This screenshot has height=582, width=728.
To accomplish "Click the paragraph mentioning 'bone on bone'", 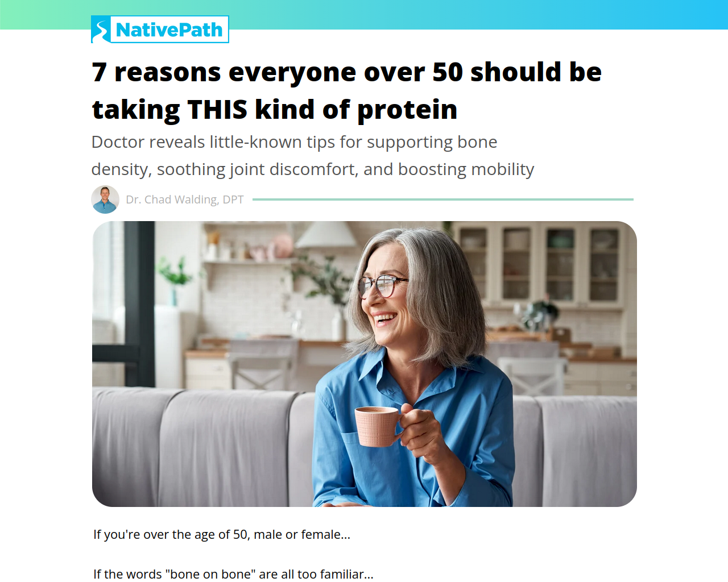I will click(233, 574).
